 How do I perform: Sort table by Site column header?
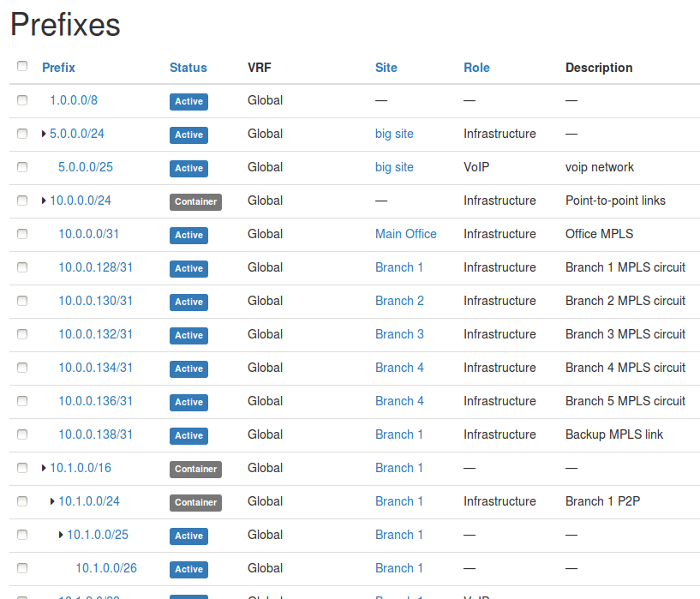coord(386,68)
